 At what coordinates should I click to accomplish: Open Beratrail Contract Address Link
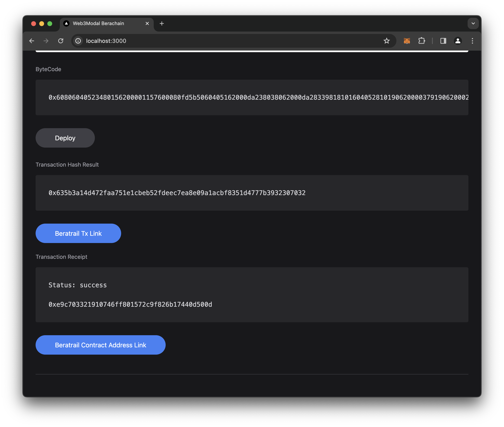[x=101, y=345]
